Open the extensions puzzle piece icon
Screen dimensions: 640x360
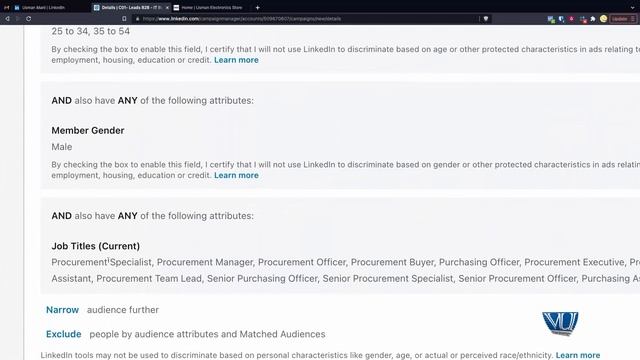click(593, 19)
